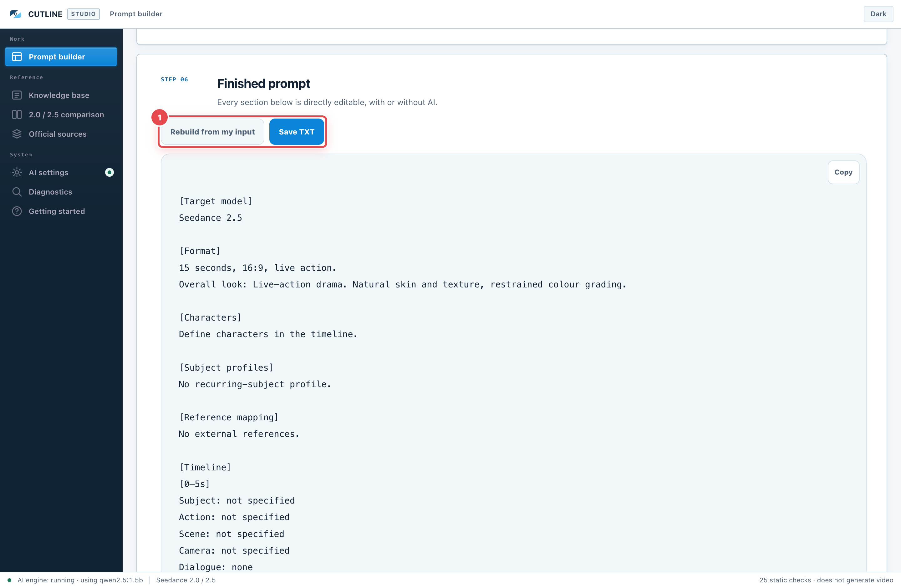Screen dimensions: 901x588
Task: Click 'Subject: not specified' line
Action: [x=237, y=501]
